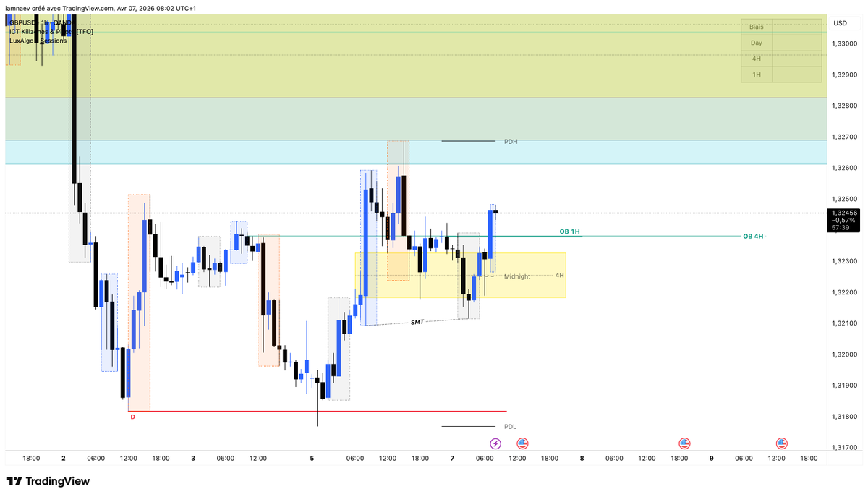Select the OB 4H label
Image resolution: width=868 pixels, height=497 pixels.
pos(753,237)
